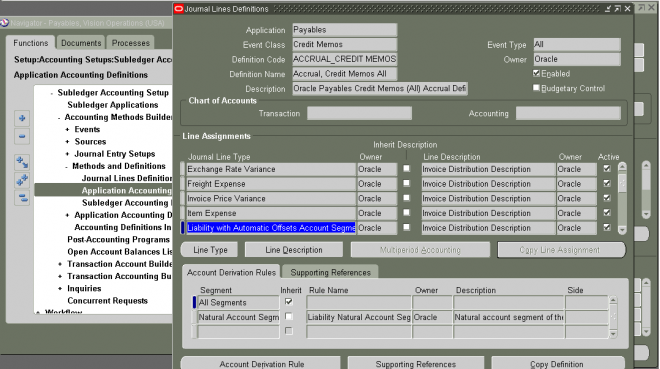Toggle Inherit checkbox for All Segments
This screenshot has width=660, height=369.
pos(289,302)
